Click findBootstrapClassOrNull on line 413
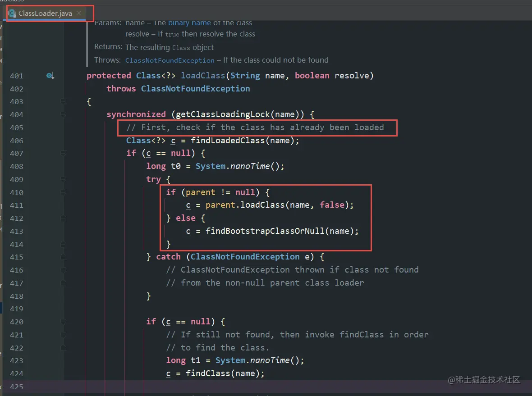This screenshot has width=532, height=396. point(265,231)
